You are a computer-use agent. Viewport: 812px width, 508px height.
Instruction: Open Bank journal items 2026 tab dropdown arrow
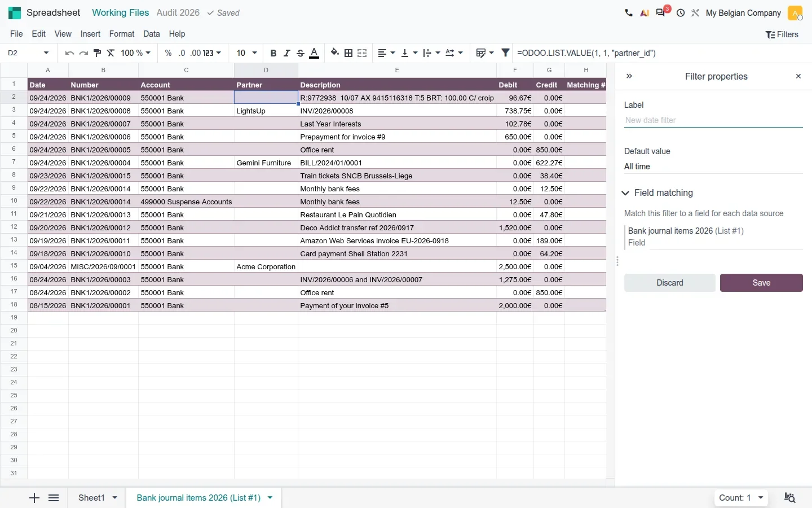click(x=270, y=498)
